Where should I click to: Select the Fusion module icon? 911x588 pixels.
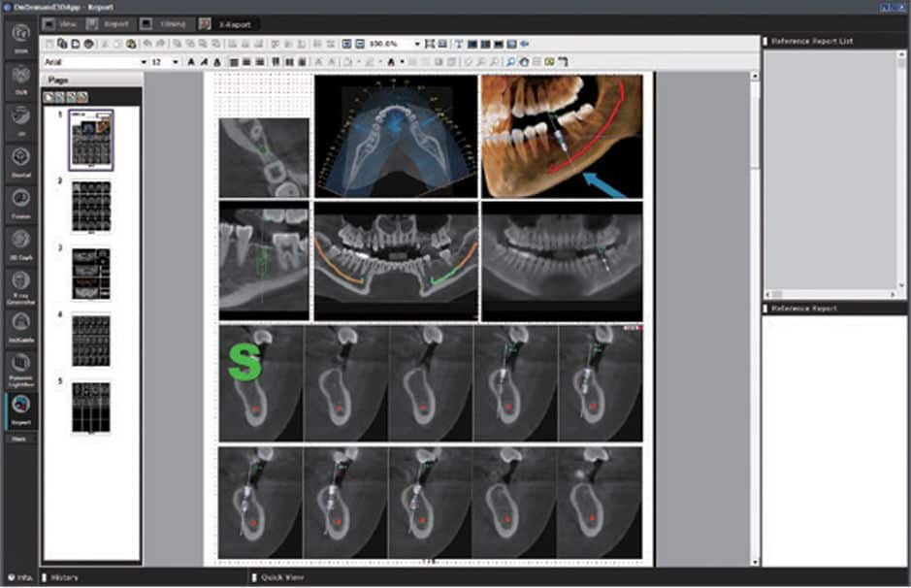click(20, 200)
